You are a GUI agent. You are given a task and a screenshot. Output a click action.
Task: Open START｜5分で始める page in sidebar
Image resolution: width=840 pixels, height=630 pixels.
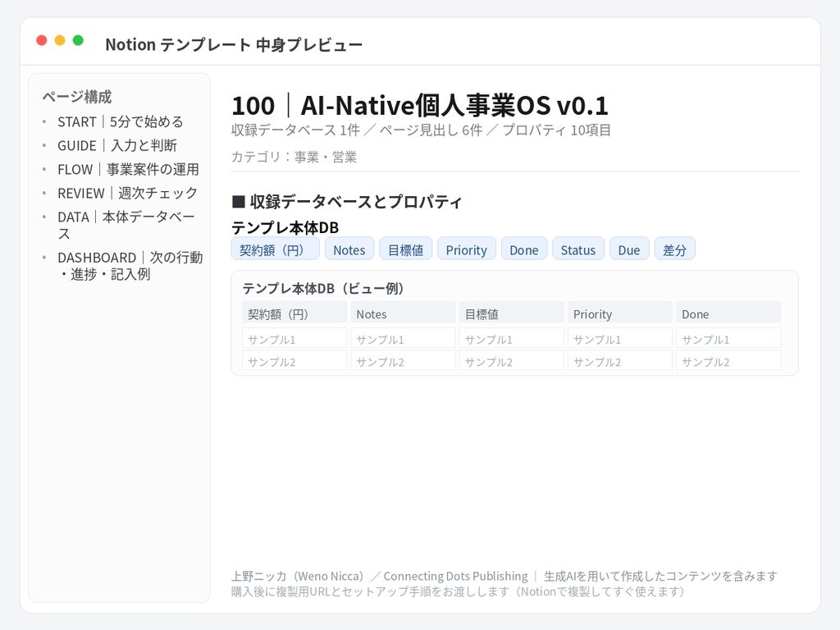121,122
